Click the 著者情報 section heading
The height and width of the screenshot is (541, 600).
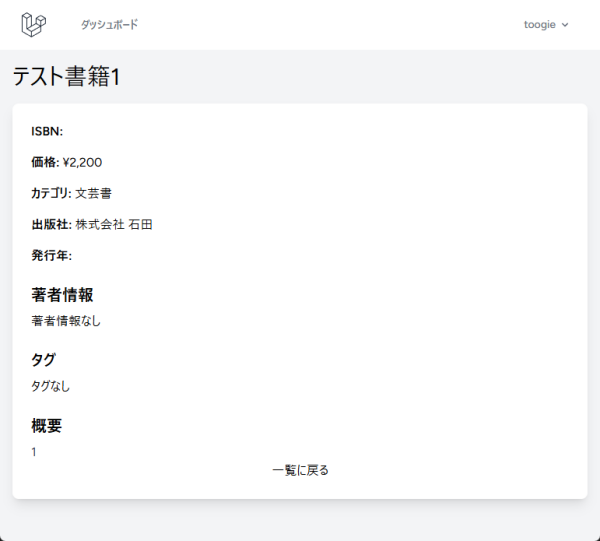coord(62,295)
